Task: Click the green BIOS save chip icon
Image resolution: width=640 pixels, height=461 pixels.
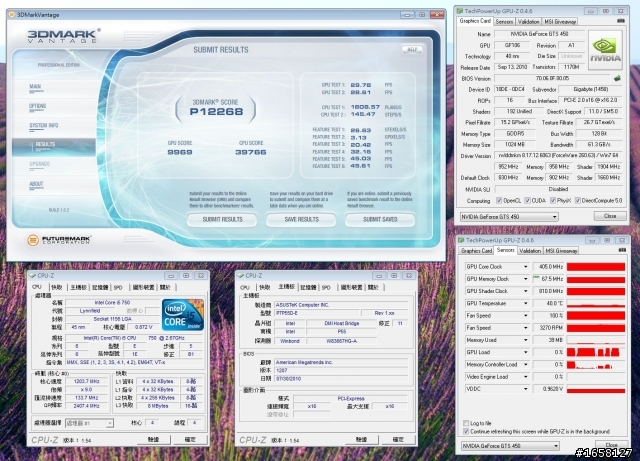Action: tap(617, 78)
